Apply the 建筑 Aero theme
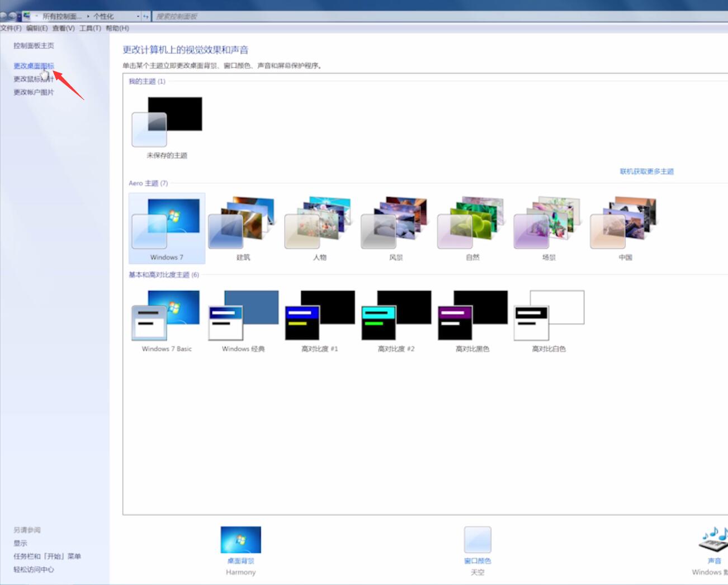Viewport: 728px width, 585px height. click(243, 228)
